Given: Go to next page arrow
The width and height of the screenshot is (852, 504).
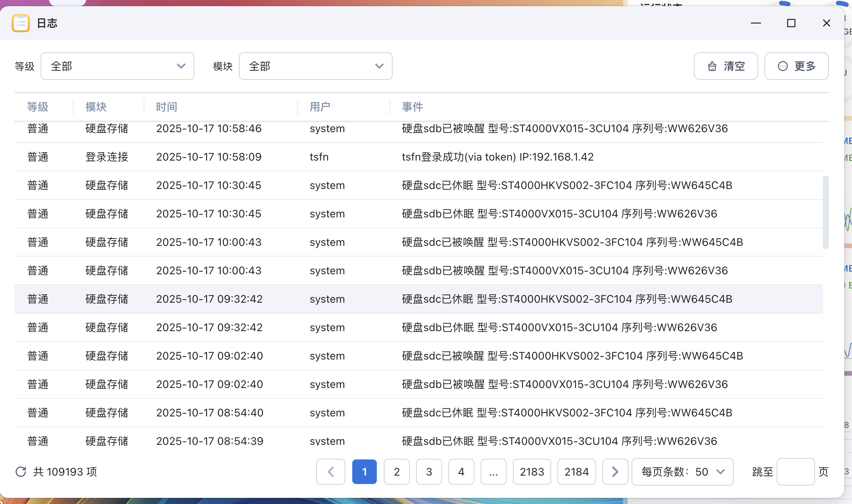Looking at the screenshot, I should coord(615,472).
